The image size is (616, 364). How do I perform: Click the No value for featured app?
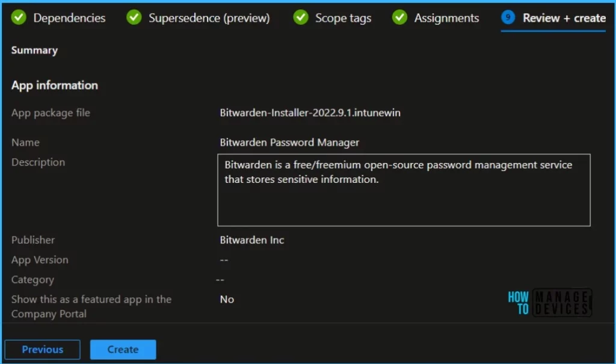(x=227, y=300)
